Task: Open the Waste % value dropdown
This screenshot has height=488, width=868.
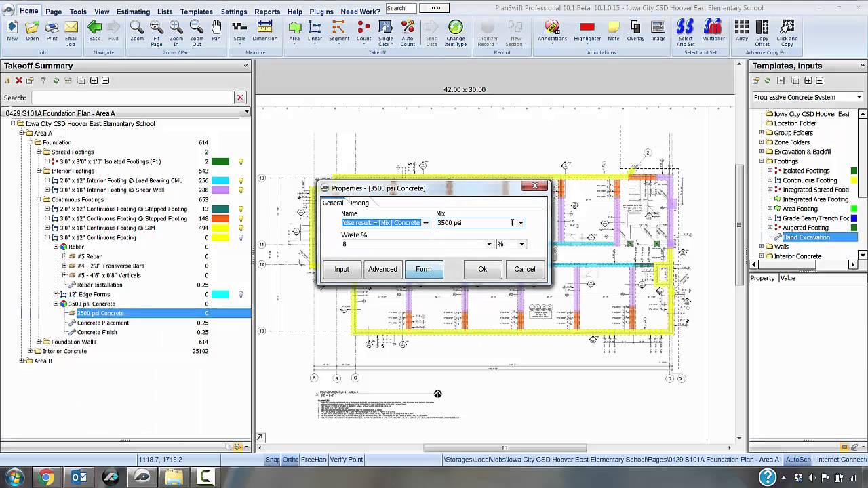Action: tap(489, 245)
